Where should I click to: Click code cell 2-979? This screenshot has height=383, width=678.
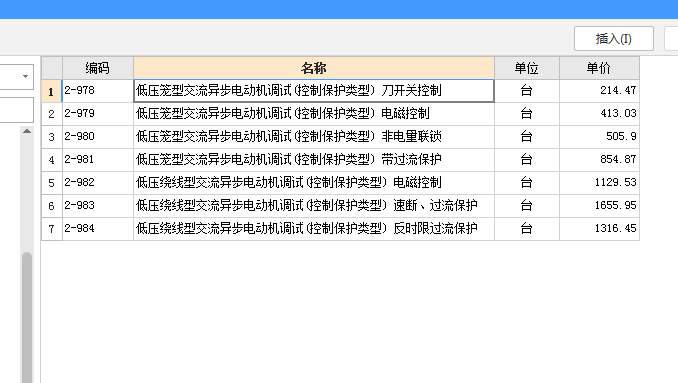pyautogui.click(x=98, y=114)
